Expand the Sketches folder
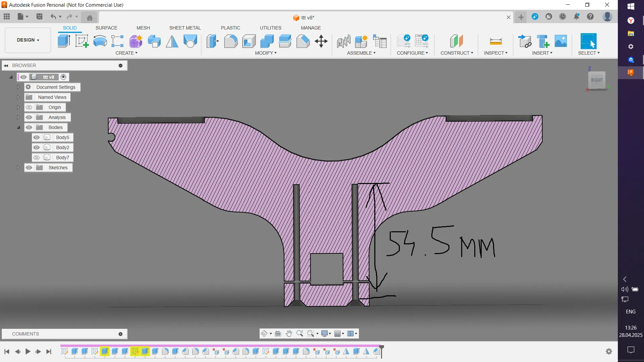 tap(18, 168)
